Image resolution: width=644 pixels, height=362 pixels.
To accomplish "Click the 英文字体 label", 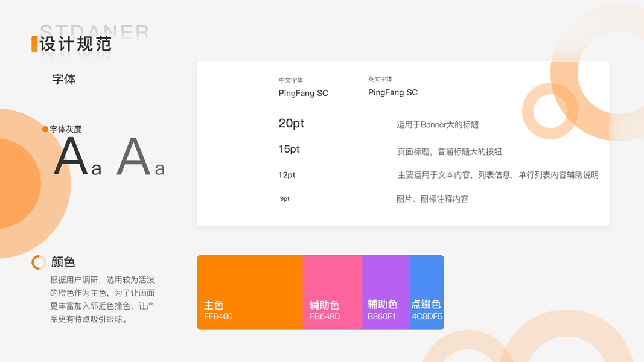I will pos(380,79).
